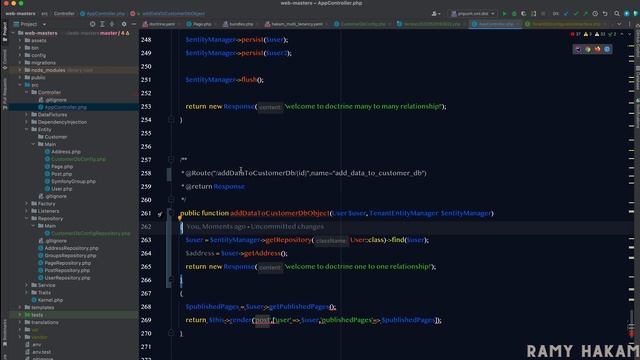The height and width of the screenshot is (360, 640).
Task: Click Controller in the breadcrumb bar
Action: pos(64,13)
